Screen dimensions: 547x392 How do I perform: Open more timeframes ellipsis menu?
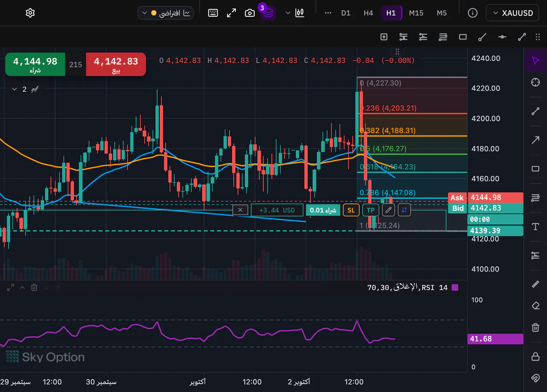tap(328, 13)
